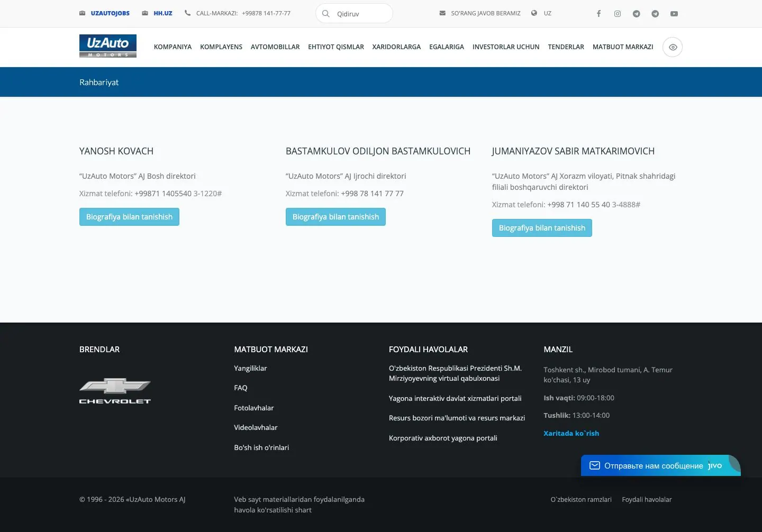
Task: Click the call center phone icon
Action: click(x=187, y=13)
